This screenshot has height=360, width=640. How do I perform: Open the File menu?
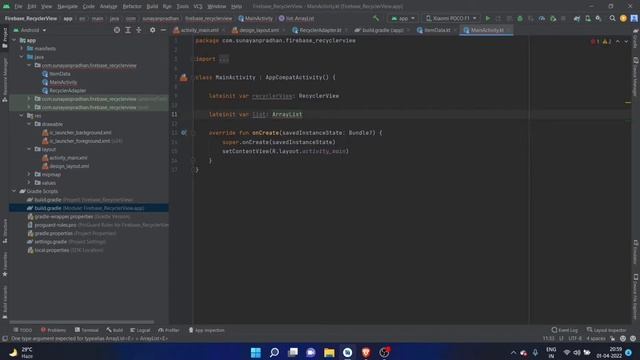pyautogui.click(x=18, y=7)
